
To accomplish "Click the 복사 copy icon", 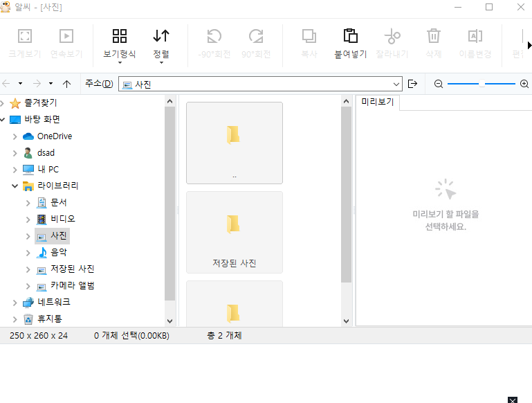I will click(309, 36).
